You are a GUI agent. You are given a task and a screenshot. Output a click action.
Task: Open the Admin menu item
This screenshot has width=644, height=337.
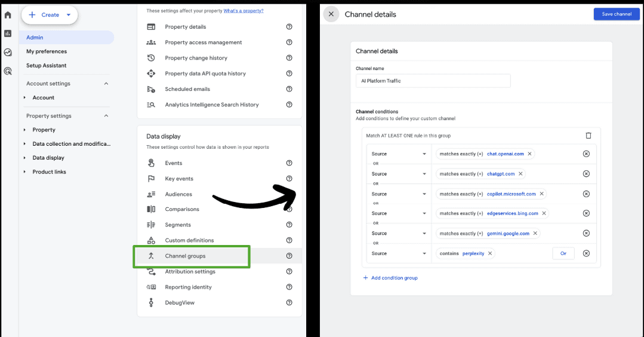tap(35, 38)
